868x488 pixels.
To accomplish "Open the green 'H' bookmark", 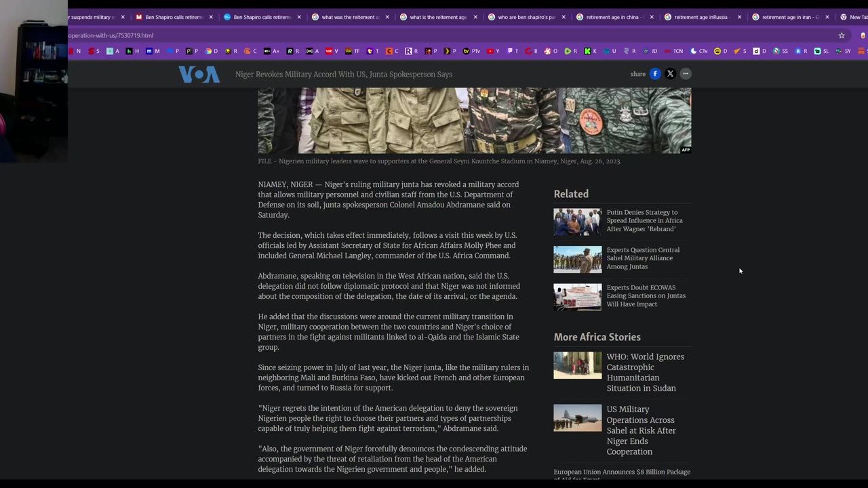I will coord(132,51).
